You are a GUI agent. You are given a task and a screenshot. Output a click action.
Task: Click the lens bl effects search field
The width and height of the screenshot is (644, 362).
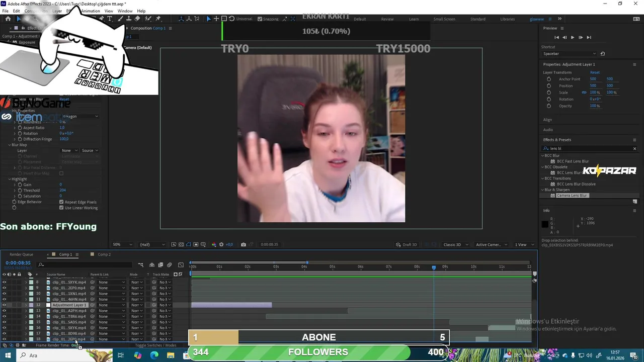[x=589, y=148]
